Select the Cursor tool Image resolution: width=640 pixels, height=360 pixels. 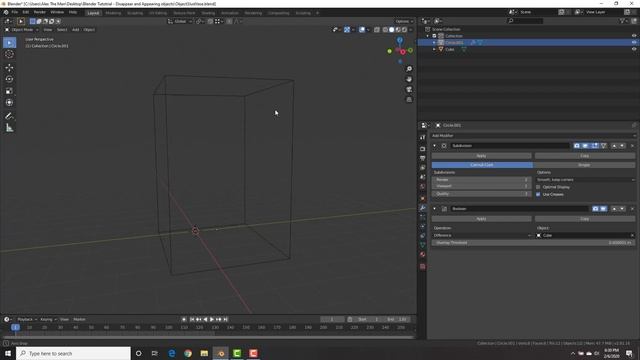9,54
